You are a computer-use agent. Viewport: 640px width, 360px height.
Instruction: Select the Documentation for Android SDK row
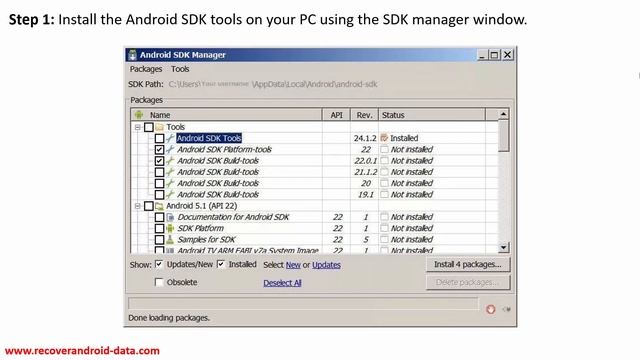[x=314, y=217]
